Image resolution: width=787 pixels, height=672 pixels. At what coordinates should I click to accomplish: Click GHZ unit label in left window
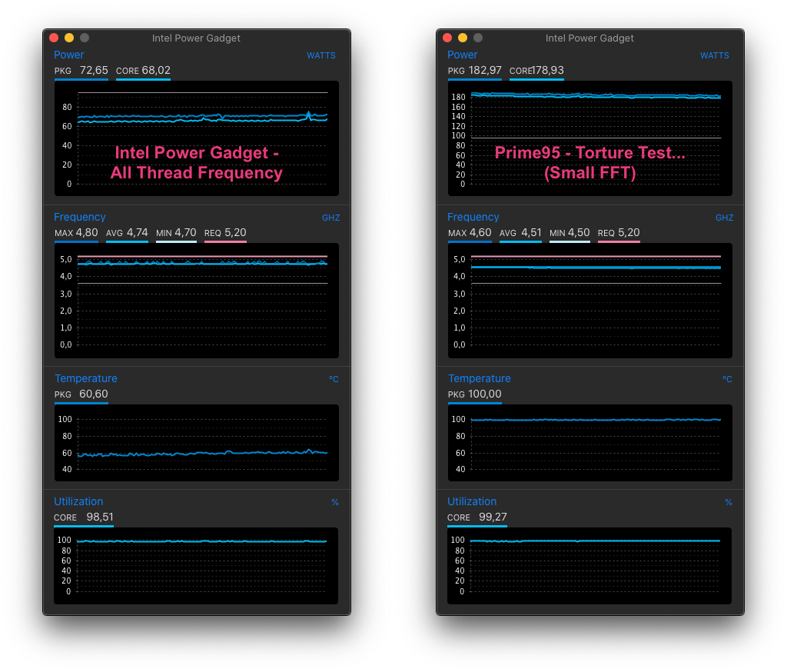[x=330, y=218]
